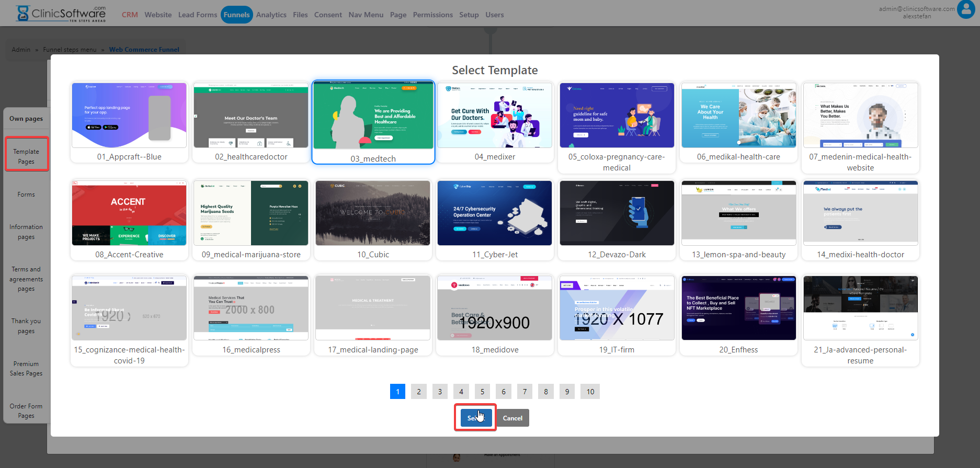Open the Lead Forms menu
This screenshot has height=468, width=980.
click(x=197, y=15)
